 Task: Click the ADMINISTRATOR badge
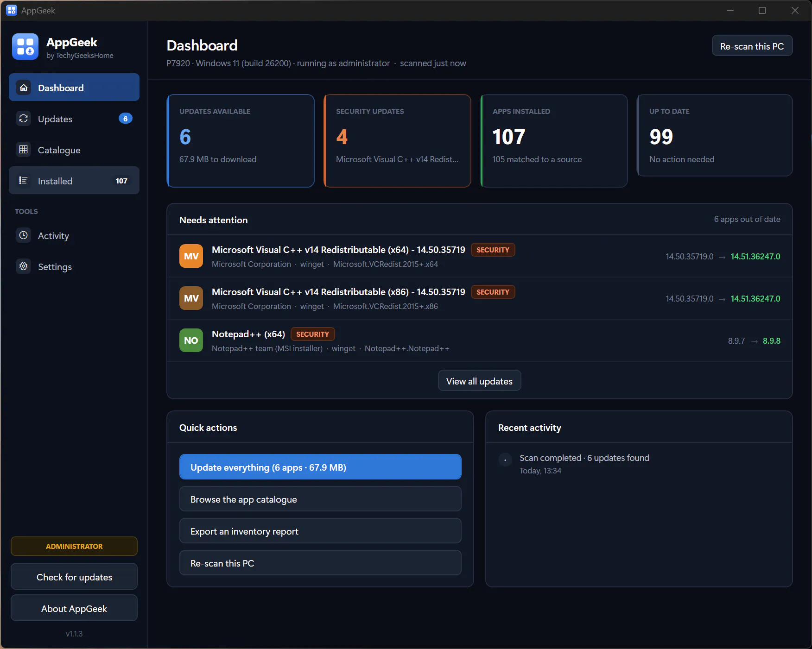tap(74, 546)
